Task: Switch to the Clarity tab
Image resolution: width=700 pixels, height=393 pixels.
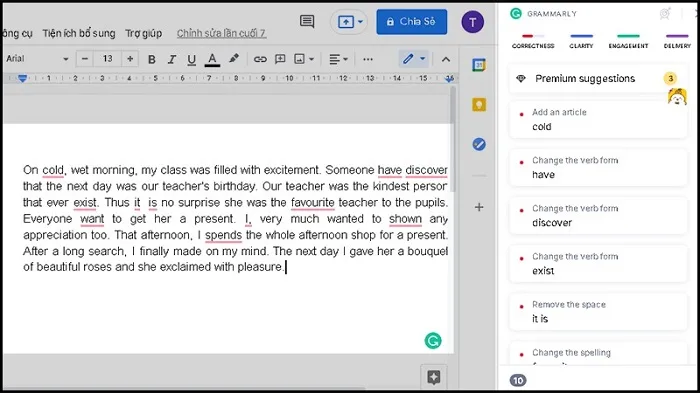Action: tap(581, 42)
